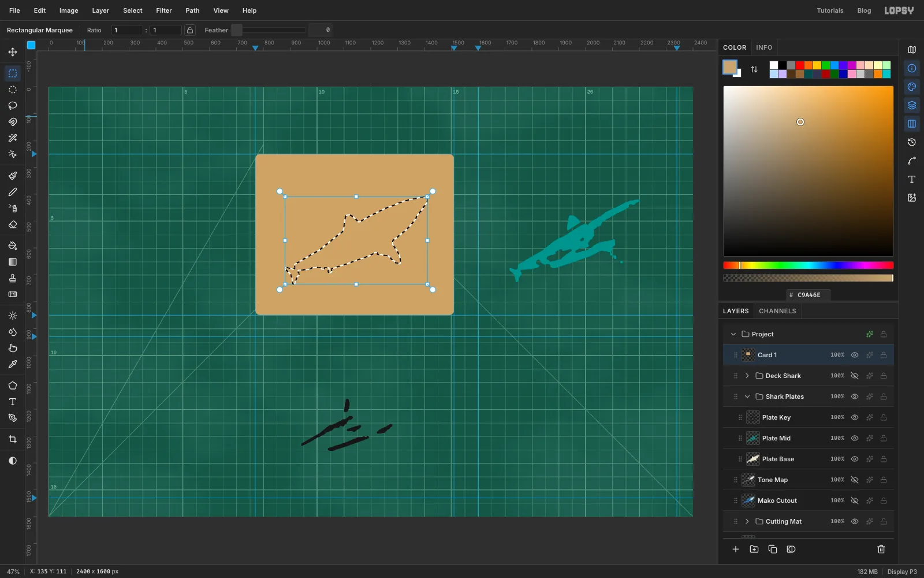This screenshot has width=924, height=578.
Task: Visit the Blog link
Action: [864, 10]
